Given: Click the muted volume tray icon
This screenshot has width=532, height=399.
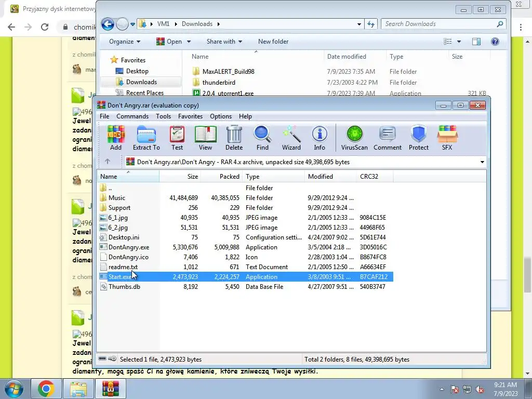Looking at the screenshot, I should [480, 390].
